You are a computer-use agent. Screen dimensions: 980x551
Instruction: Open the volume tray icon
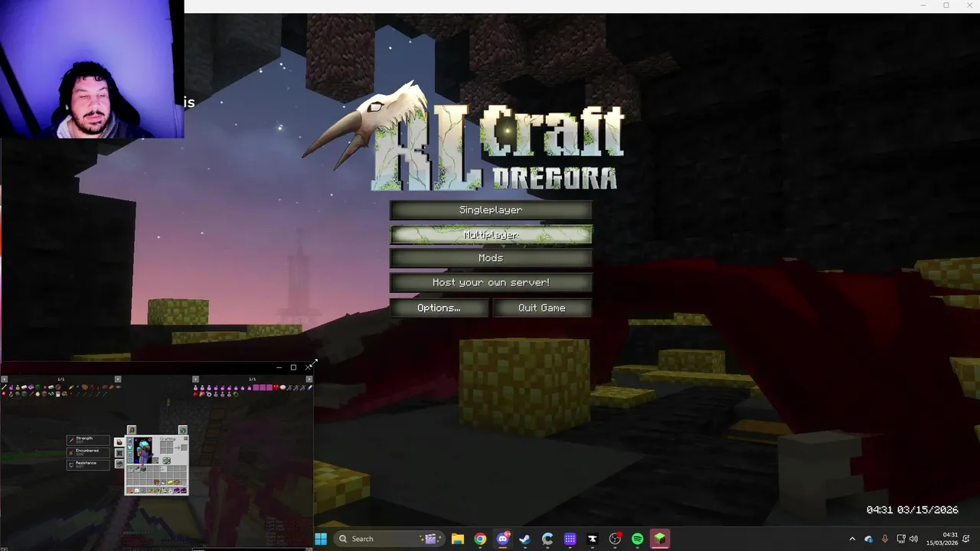click(913, 539)
